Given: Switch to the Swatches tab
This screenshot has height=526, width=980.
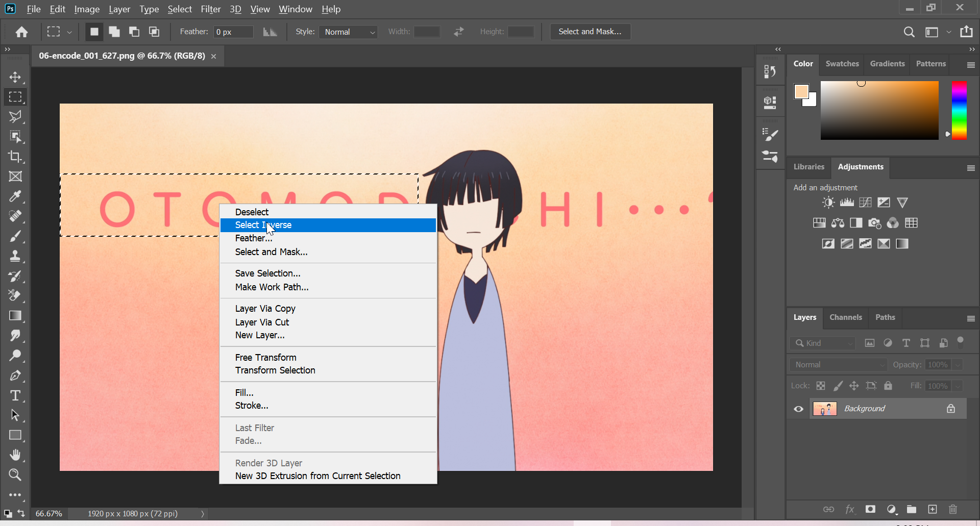Looking at the screenshot, I should point(842,64).
